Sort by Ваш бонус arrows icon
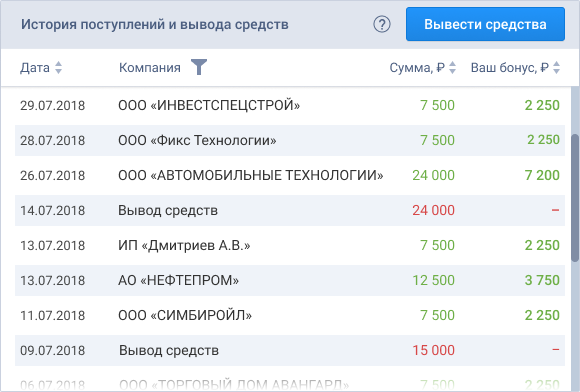 coord(556,68)
